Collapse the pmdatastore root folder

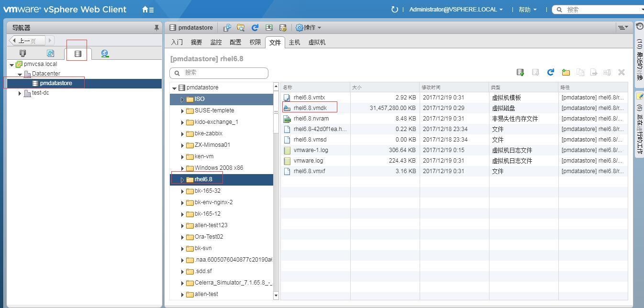(175, 88)
